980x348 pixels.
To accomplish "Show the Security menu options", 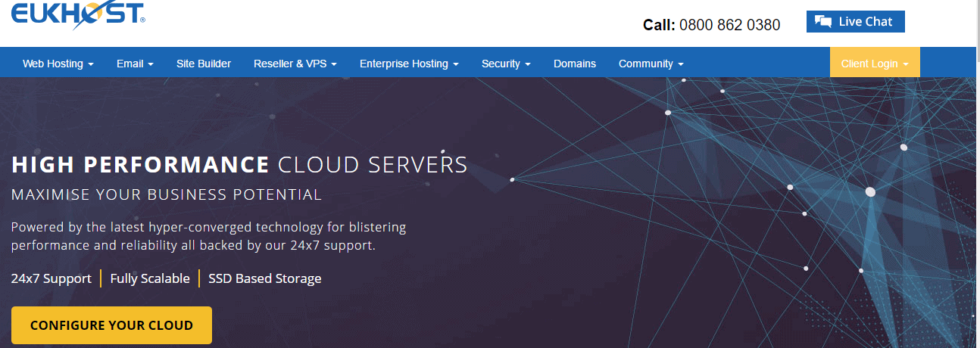I will 506,64.
